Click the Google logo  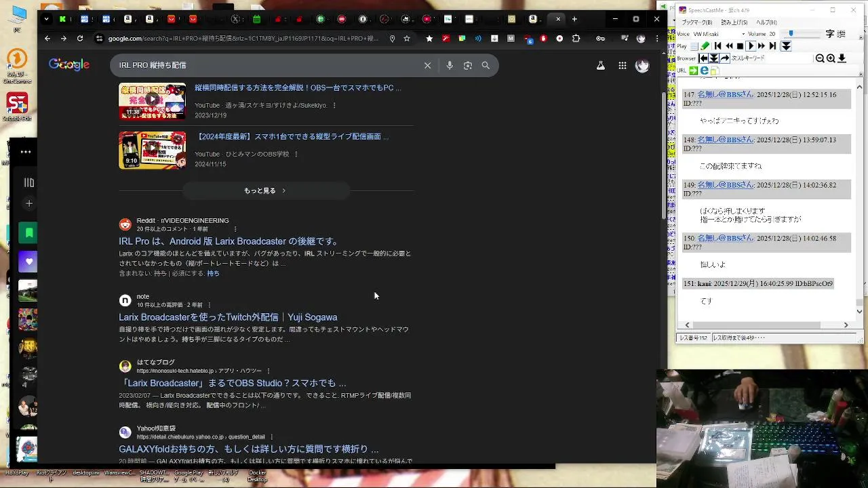pyautogui.click(x=69, y=65)
